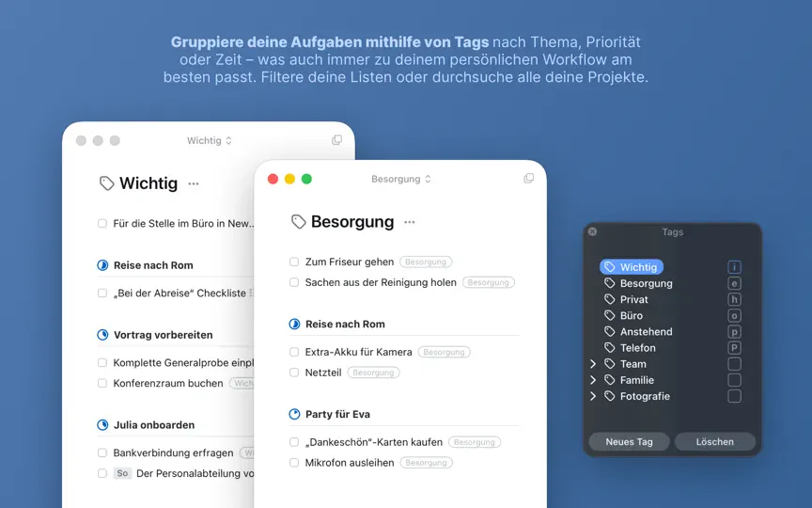Click Besorgung tag pill on Zum Friseur gehen
812x508 pixels.
coord(426,262)
